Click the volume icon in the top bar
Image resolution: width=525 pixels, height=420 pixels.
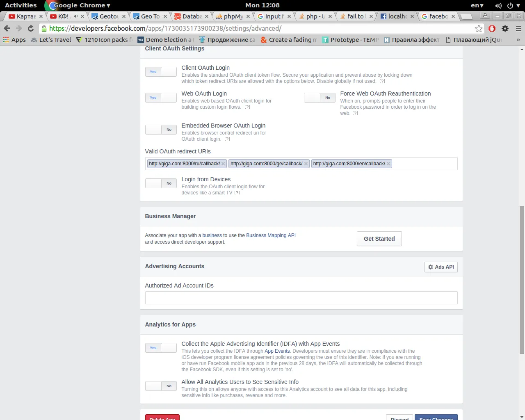(x=498, y=5)
